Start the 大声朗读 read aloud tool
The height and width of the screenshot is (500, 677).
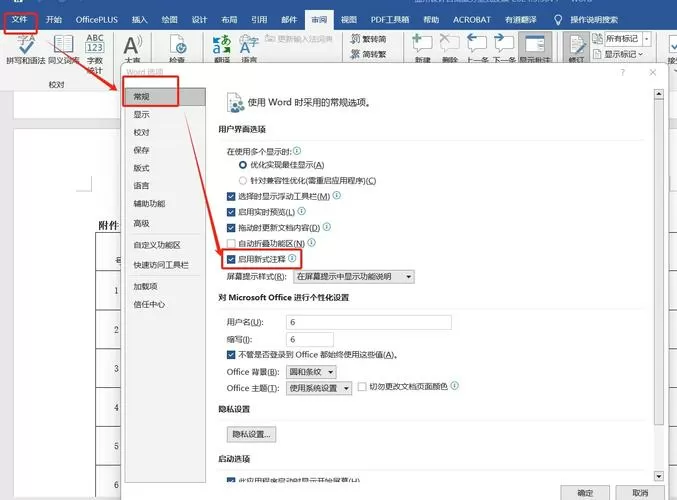[x=132, y=48]
